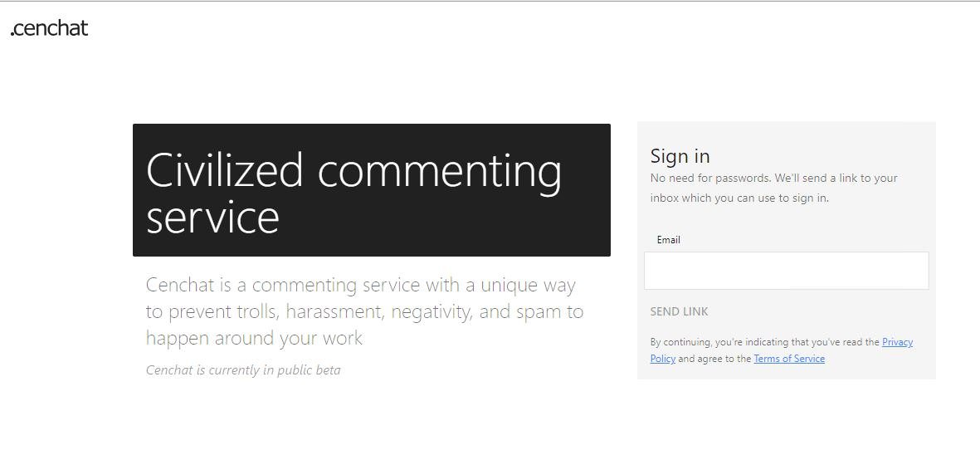Image resolution: width=980 pixels, height=455 pixels.
Task: Click the 'By continuing, you're indicating' disclaimer
Action: pos(765,342)
